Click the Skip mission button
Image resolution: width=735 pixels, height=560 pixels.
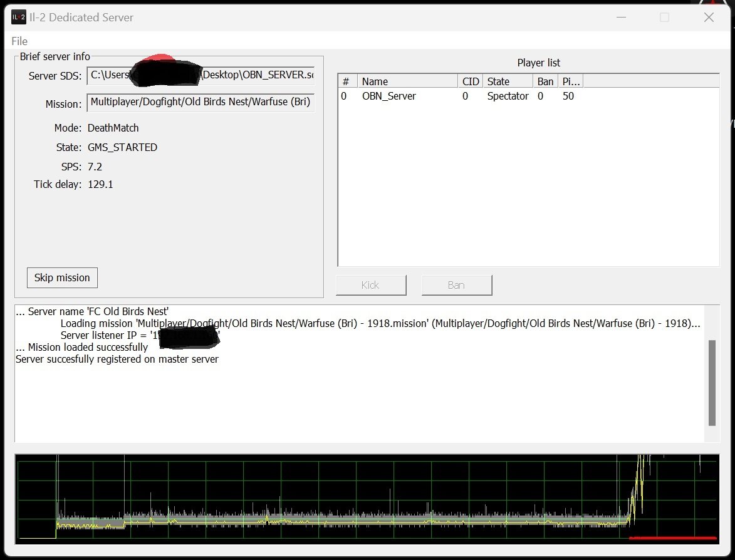click(x=62, y=278)
